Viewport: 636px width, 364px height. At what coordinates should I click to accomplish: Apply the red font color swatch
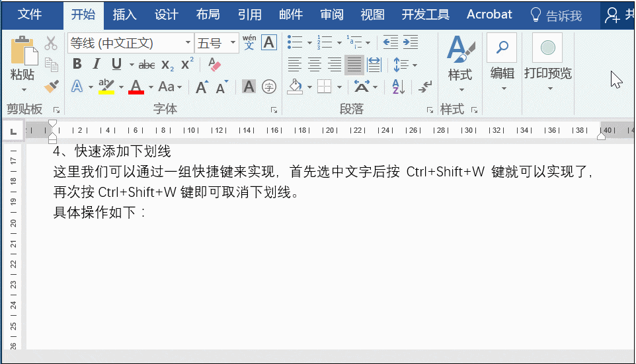(x=136, y=87)
